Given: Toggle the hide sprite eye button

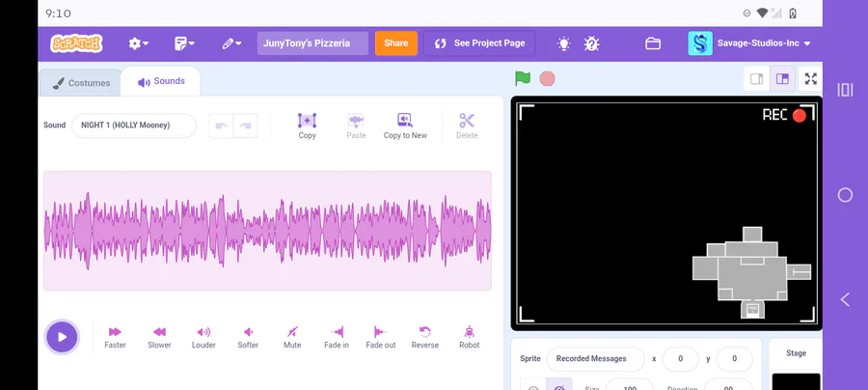Looking at the screenshot, I should pos(559,385).
